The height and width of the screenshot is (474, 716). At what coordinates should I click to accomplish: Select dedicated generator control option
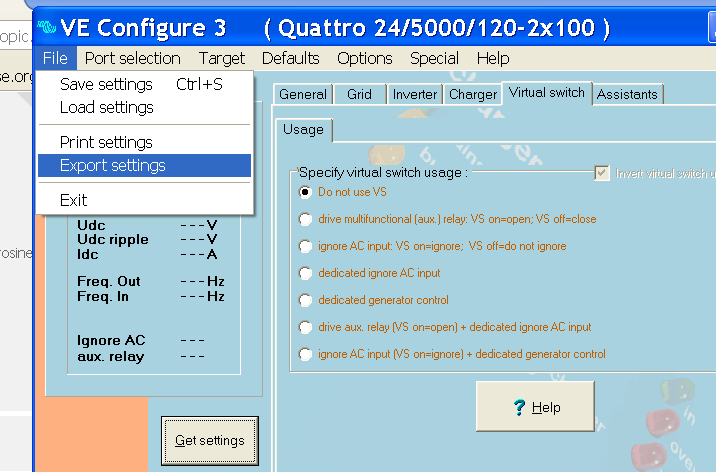305,300
